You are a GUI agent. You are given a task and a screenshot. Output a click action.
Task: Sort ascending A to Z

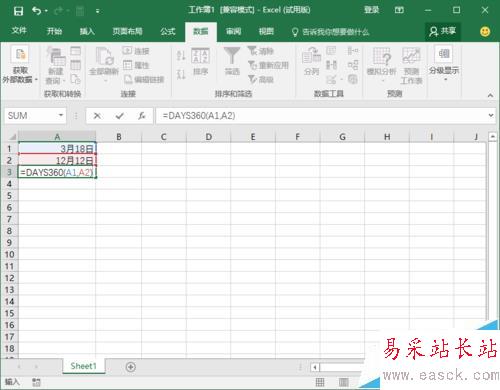coord(181,55)
